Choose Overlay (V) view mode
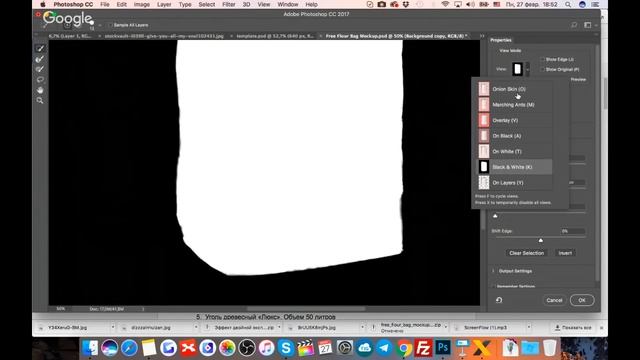The height and width of the screenshot is (360, 640). (x=515, y=120)
